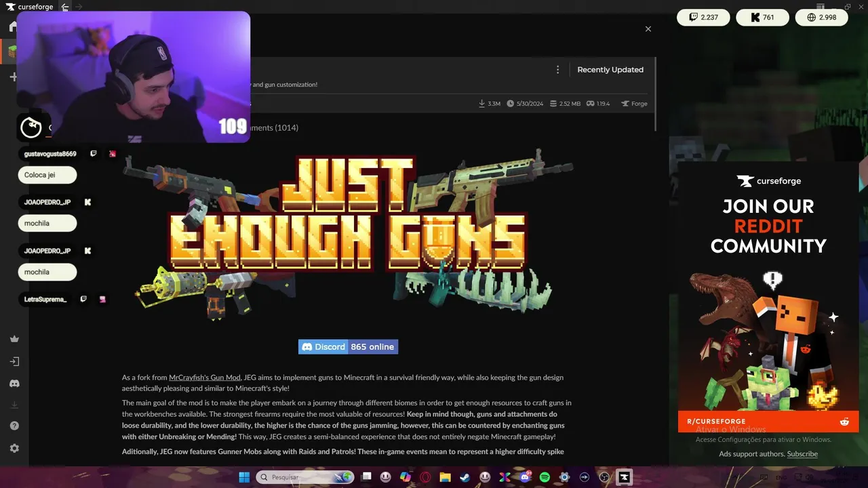This screenshot has width=868, height=488.
Task: Click the Just Enough Guns banner image
Action: [x=348, y=234]
